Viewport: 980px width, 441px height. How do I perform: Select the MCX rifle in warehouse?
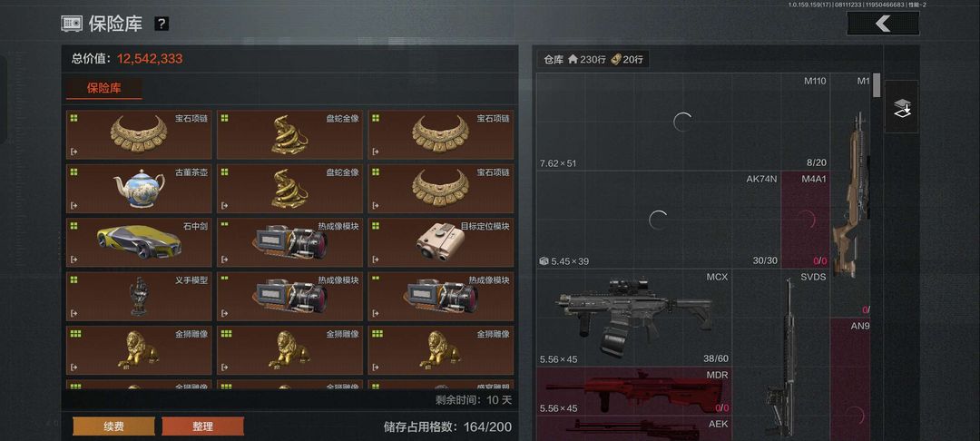tap(633, 318)
